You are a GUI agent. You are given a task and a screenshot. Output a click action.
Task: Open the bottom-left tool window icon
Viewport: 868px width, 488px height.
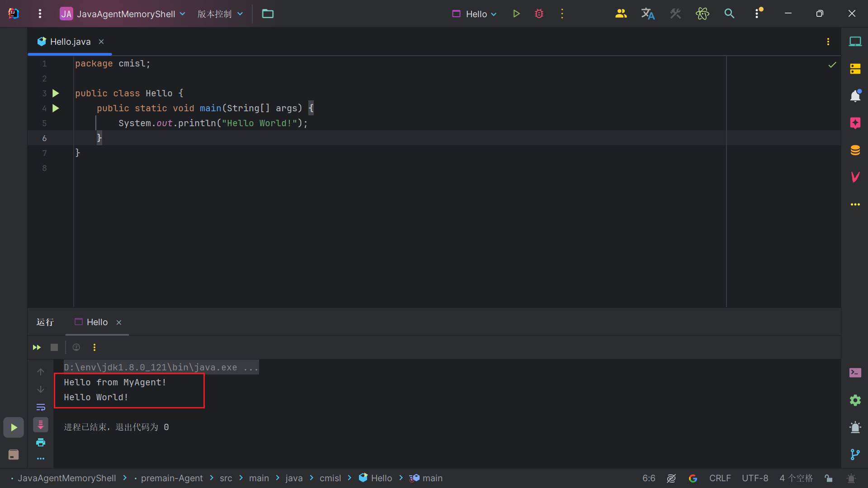[14, 455]
